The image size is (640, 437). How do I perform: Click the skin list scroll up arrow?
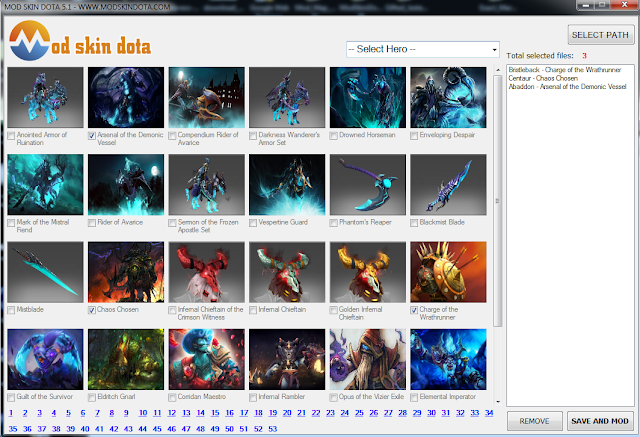click(498, 70)
